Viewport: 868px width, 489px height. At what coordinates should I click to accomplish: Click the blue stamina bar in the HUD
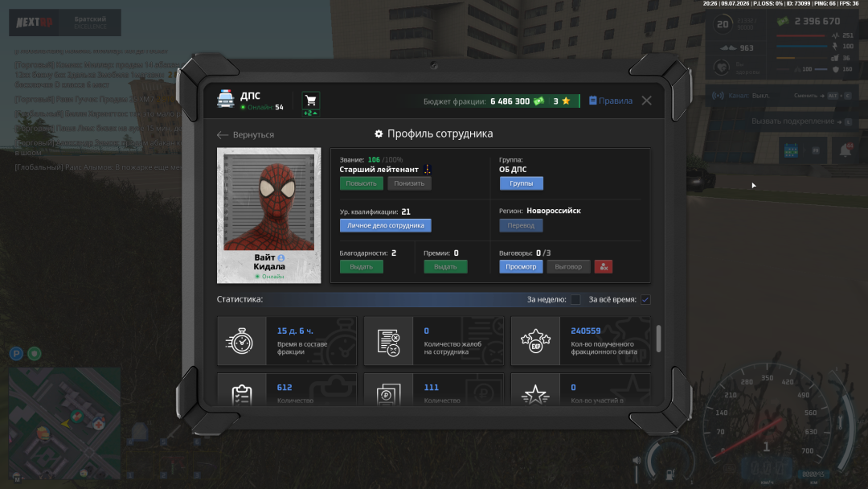click(800, 47)
